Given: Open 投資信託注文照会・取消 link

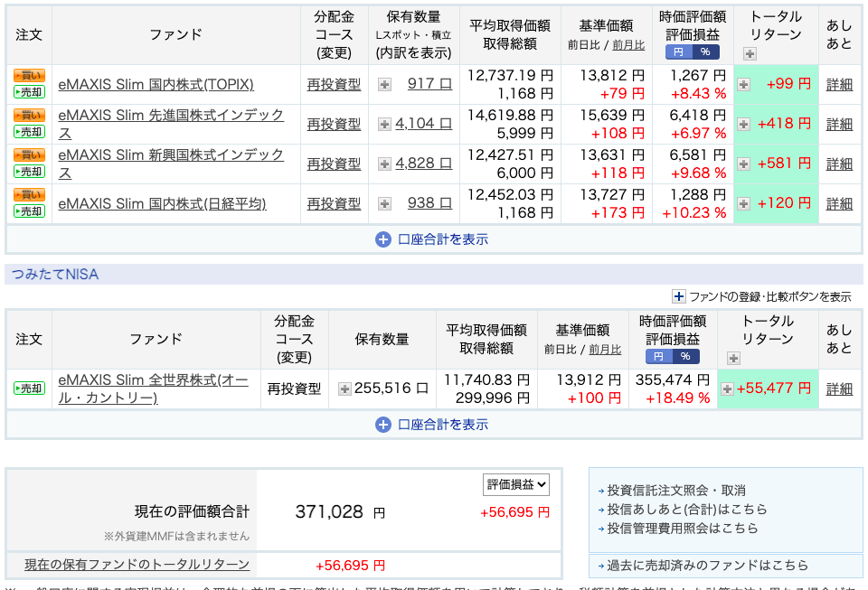Looking at the screenshot, I should (x=676, y=491).
